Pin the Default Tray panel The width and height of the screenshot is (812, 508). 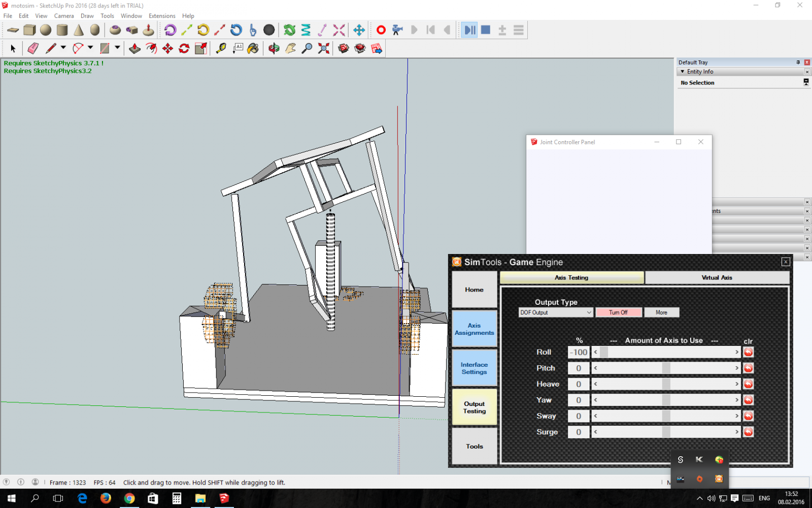798,62
